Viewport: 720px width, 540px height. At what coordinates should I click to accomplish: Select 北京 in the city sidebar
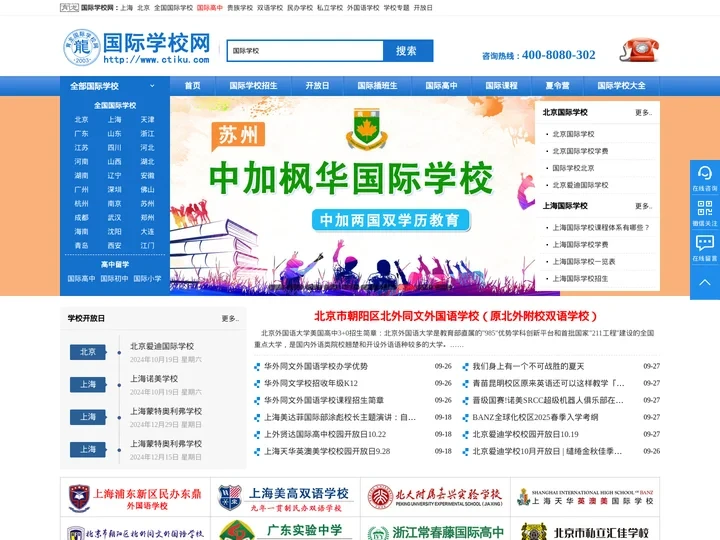81,120
